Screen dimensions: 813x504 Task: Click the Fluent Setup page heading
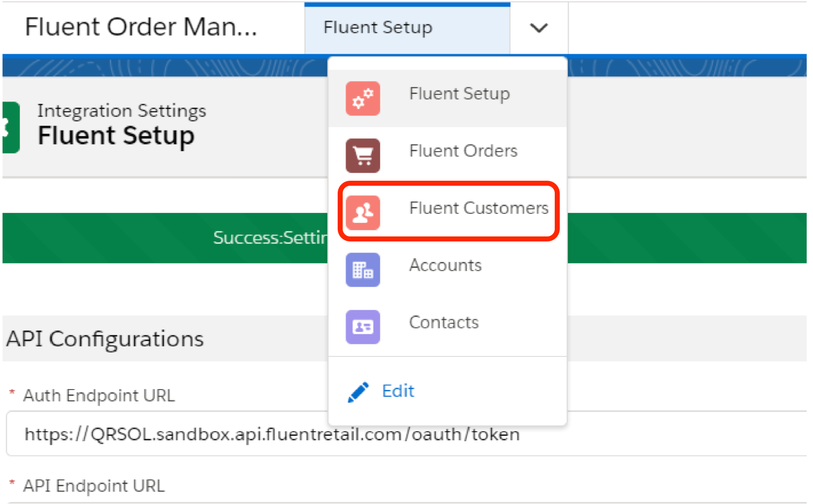pyautogui.click(x=116, y=135)
